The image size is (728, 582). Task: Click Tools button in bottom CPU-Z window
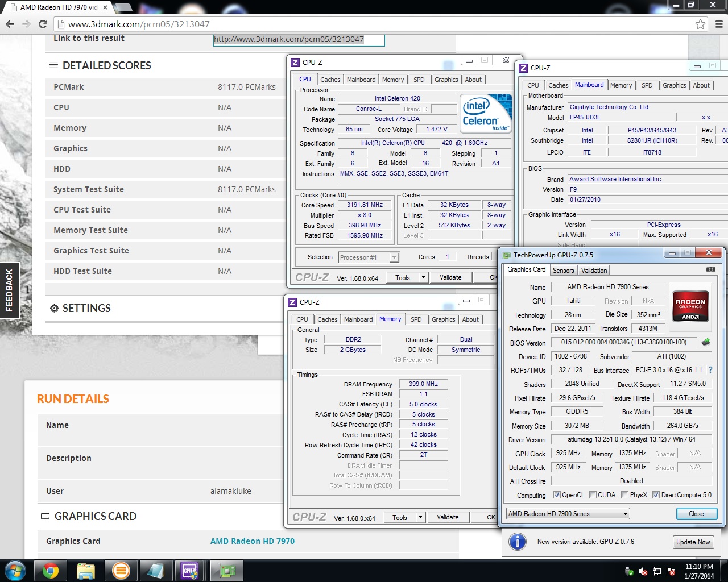(x=400, y=517)
